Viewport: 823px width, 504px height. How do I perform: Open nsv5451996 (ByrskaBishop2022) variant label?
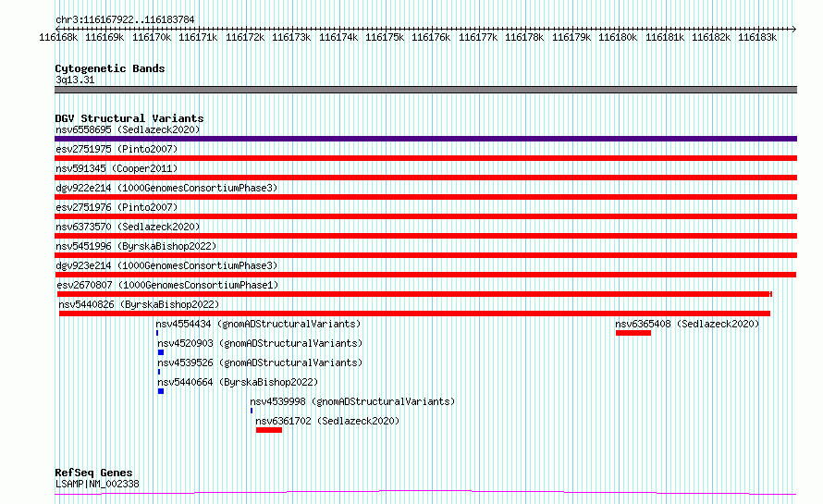[136, 246]
